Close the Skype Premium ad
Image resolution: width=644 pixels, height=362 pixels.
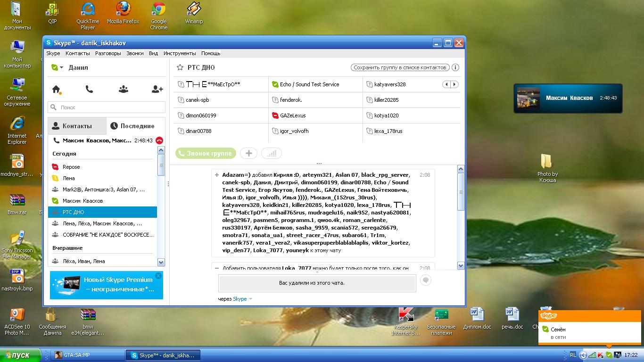158,276
